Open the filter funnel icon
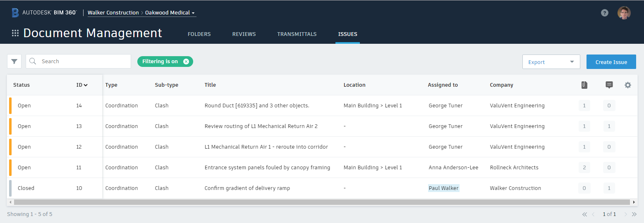Screen dimensions: 644x223 tap(14, 62)
